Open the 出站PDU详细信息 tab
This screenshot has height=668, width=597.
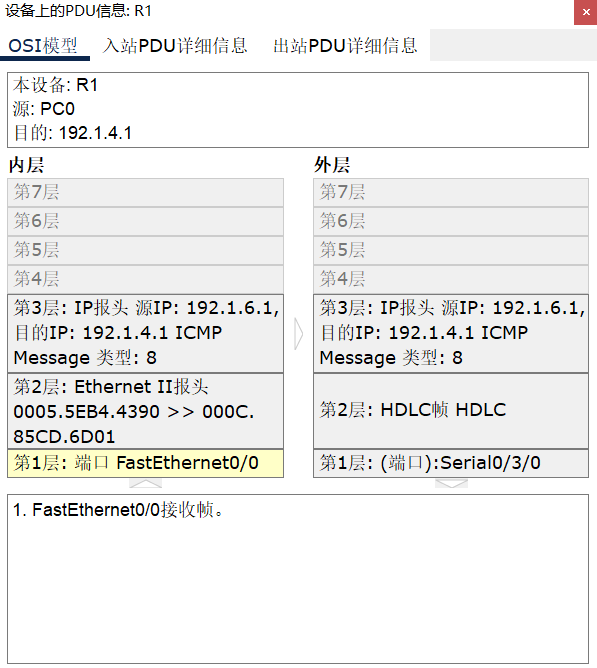(x=345, y=45)
